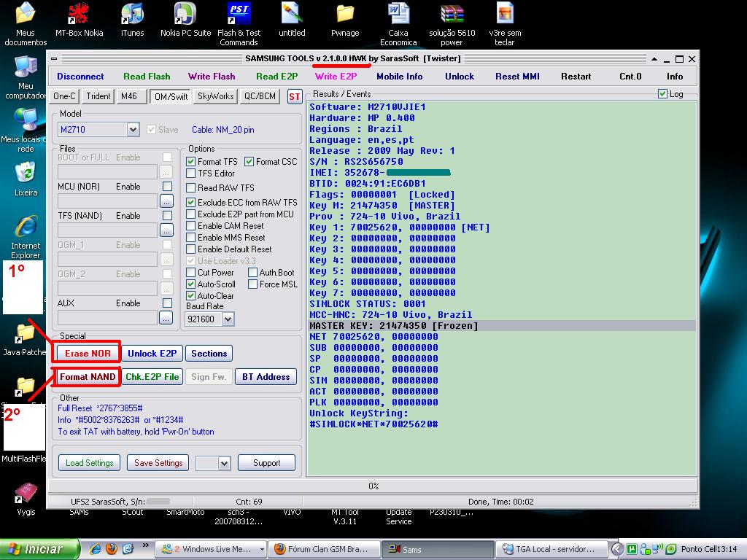Toggle the Log checkbox
Screen dimensions: 747x560
[662, 94]
